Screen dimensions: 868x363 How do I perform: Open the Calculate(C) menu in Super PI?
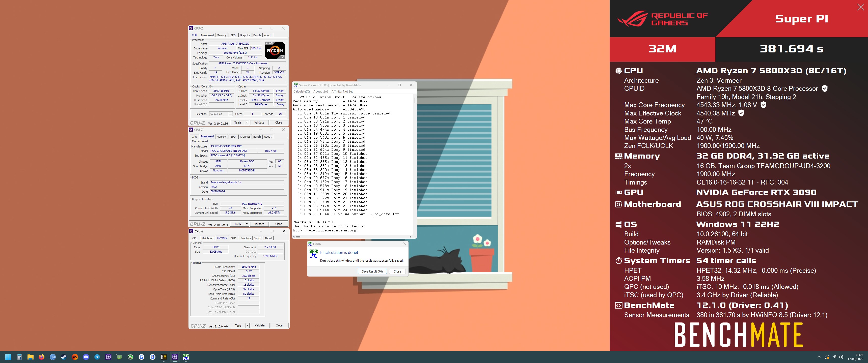pos(301,92)
